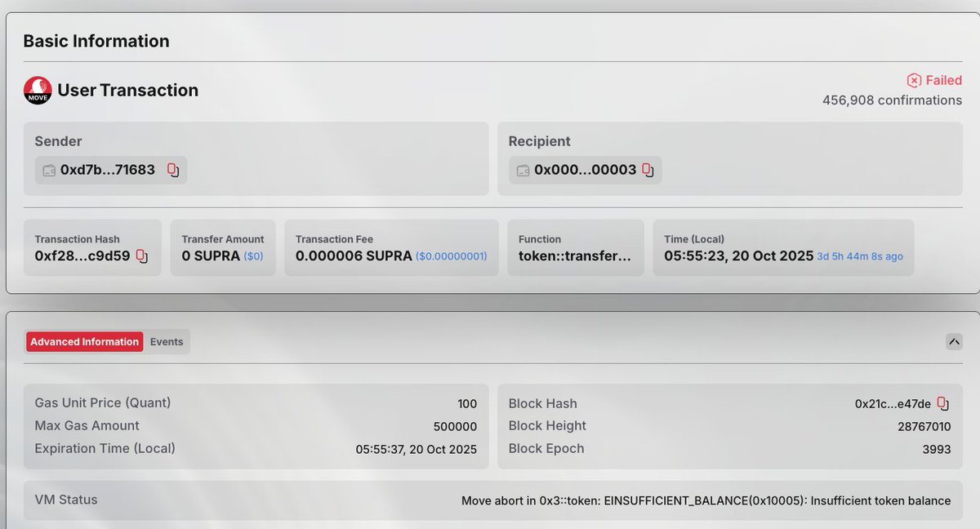Click the Block Epoch label
The height and width of the screenshot is (529, 980).
pyautogui.click(x=546, y=448)
